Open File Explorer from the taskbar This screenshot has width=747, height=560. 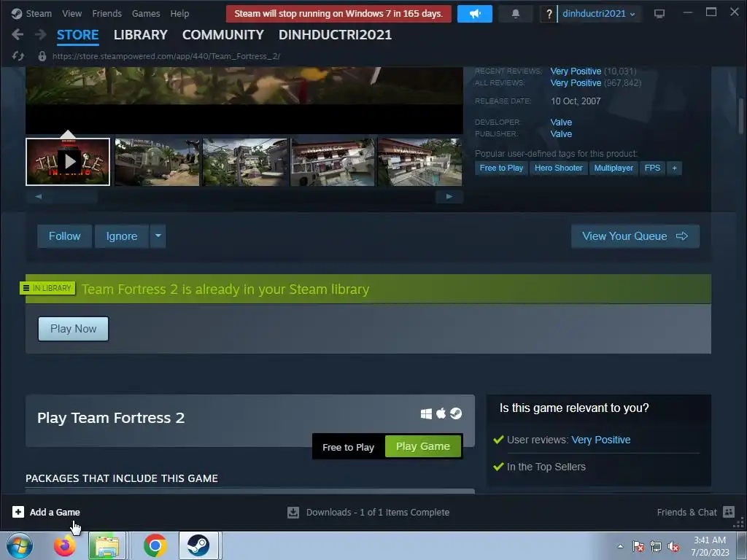pyautogui.click(x=107, y=545)
